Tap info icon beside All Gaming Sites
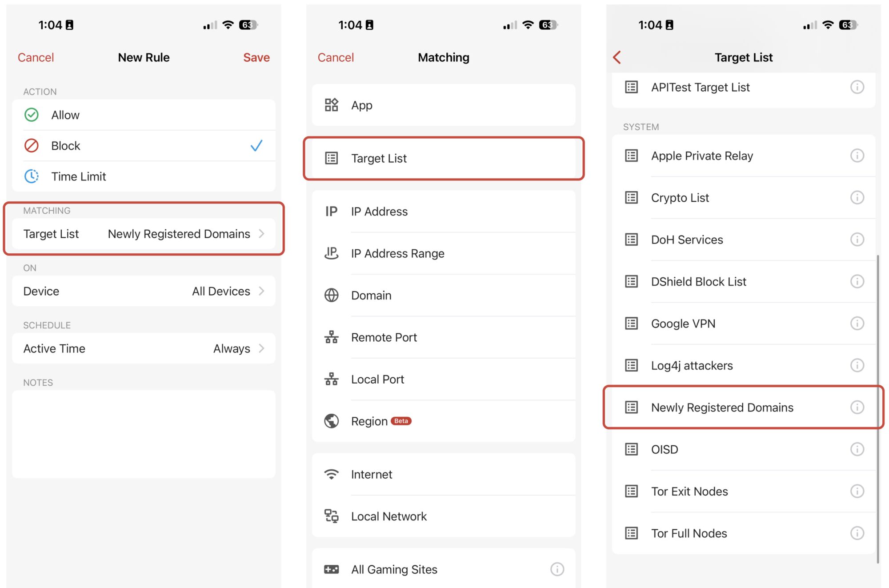 (557, 569)
